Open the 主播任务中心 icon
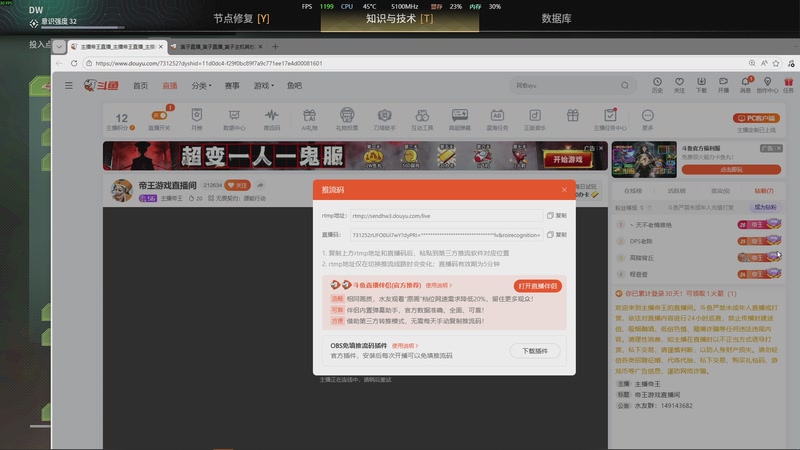The width and height of the screenshot is (800, 450). coord(610,115)
